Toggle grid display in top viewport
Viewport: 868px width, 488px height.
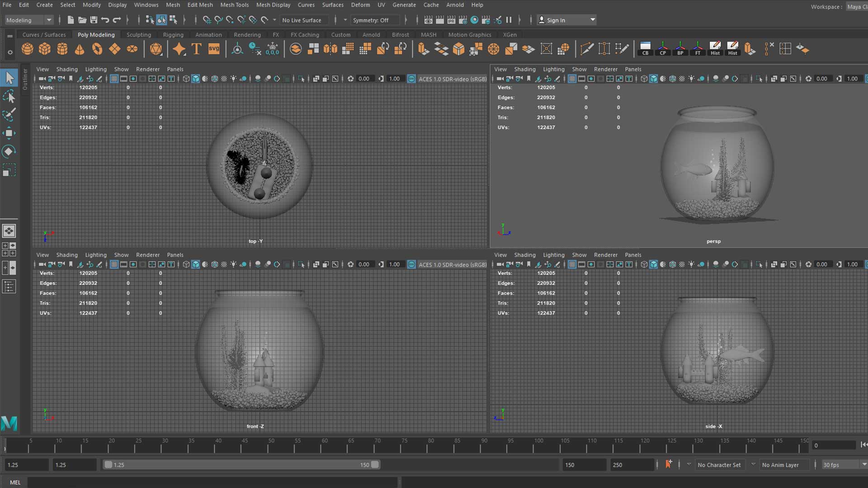pos(114,79)
